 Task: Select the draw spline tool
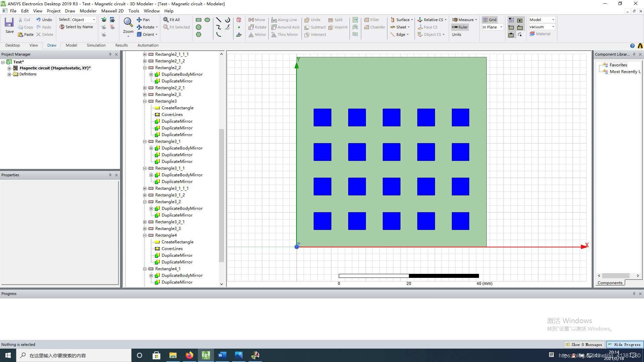pos(219,27)
